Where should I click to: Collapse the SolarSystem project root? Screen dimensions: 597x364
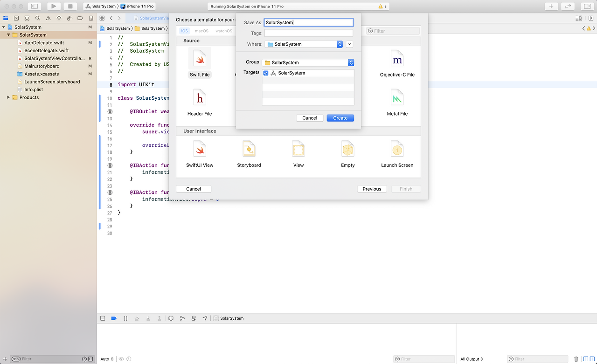click(4, 27)
